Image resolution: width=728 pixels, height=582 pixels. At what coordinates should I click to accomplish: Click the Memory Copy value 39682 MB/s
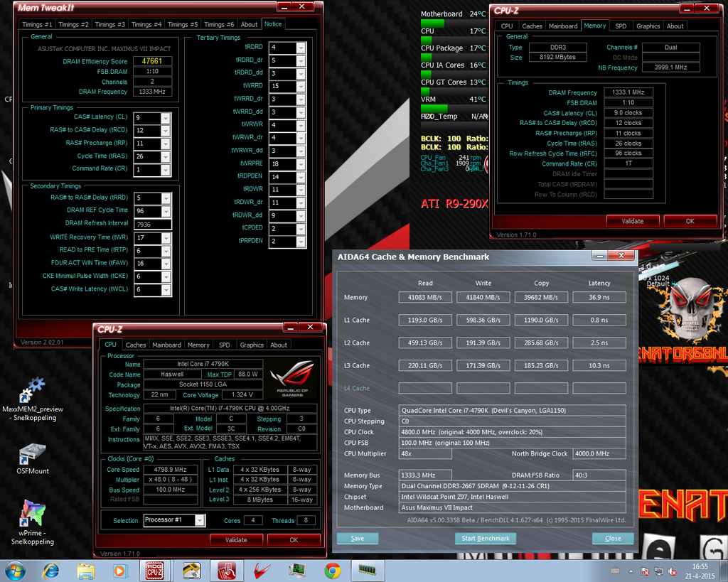(x=541, y=297)
